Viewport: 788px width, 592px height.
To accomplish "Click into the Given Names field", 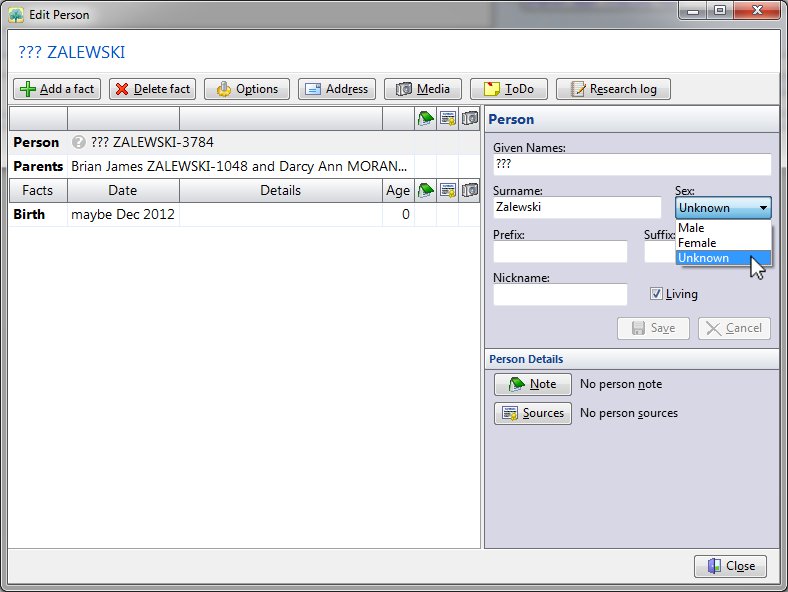I will pos(632,164).
